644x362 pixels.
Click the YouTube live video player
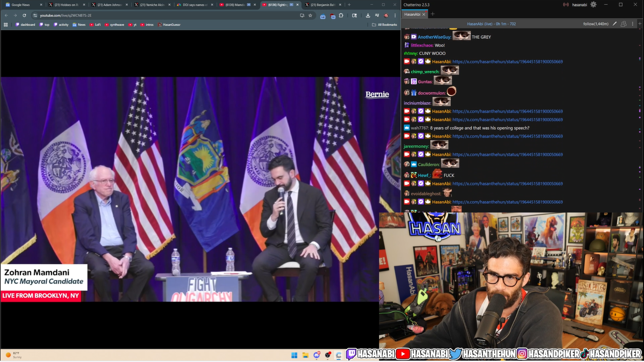point(200,189)
